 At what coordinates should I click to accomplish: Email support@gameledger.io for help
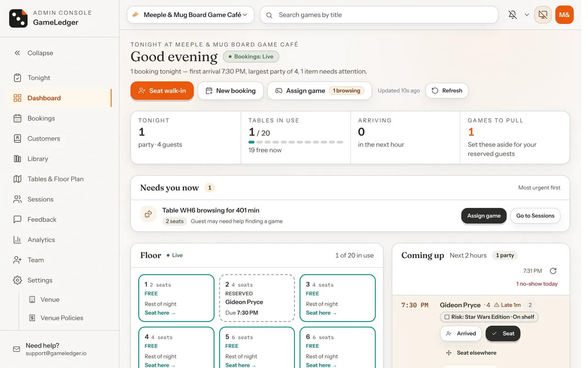tap(56, 353)
